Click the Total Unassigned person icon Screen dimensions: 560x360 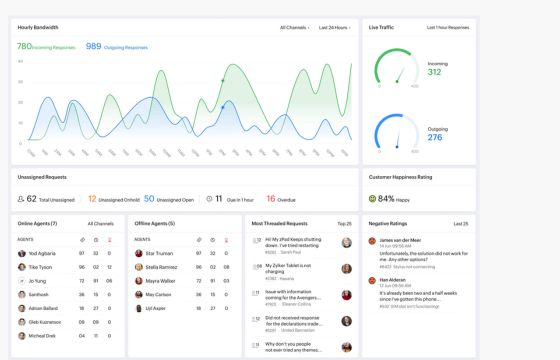(x=21, y=199)
